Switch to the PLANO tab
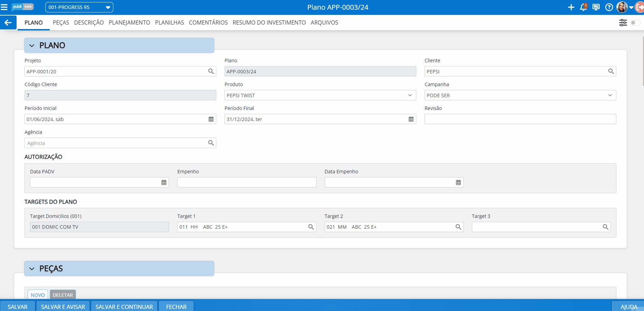 point(34,22)
